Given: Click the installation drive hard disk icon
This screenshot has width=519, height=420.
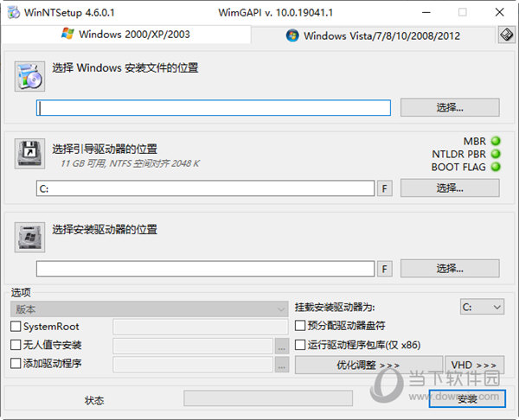Looking at the screenshot, I should [29, 237].
